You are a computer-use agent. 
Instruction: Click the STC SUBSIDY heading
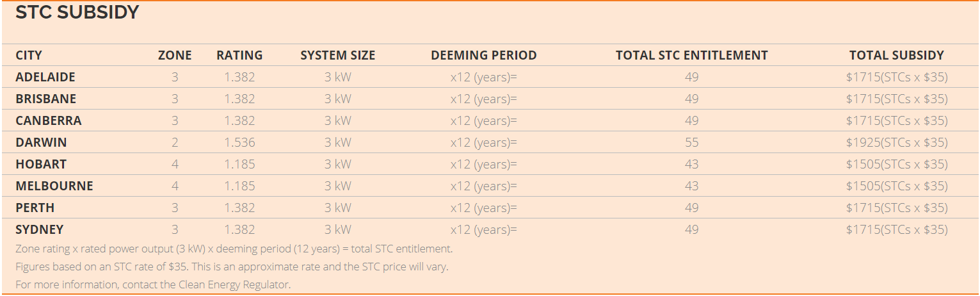pyautogui.click(x=77, y=12)
